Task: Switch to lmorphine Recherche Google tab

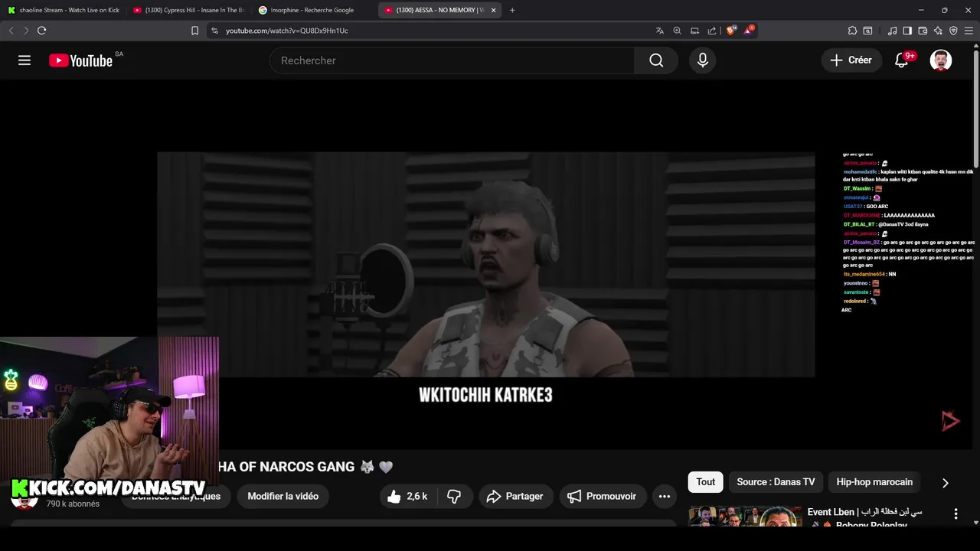Action: point(313,10)
